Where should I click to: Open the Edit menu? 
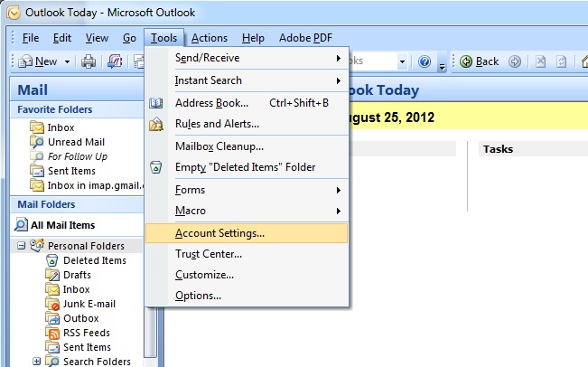coord(62,38)
